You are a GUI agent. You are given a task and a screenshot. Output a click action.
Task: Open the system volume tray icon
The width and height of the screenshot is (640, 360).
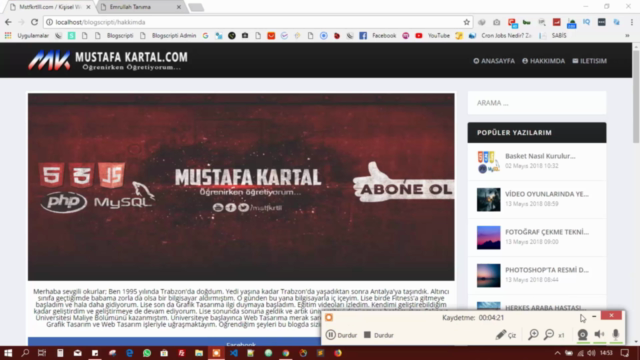click(x=591, y=353)
